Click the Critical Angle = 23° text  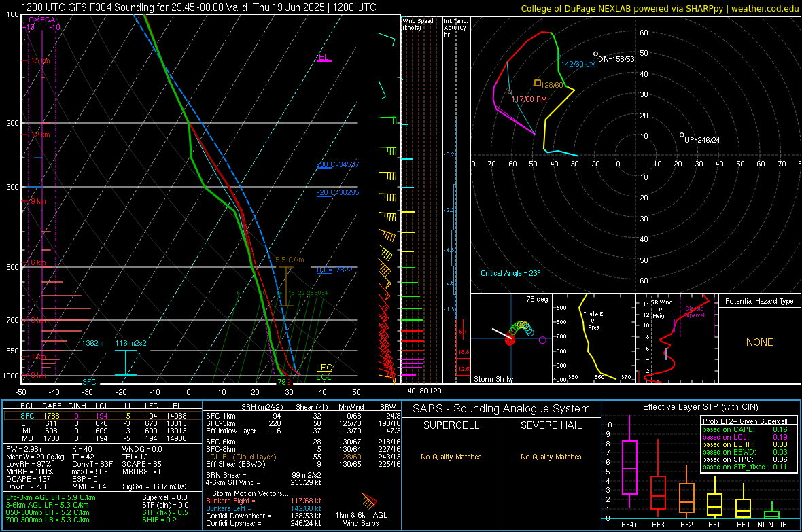pyautogui.click(x=510, y=273)
